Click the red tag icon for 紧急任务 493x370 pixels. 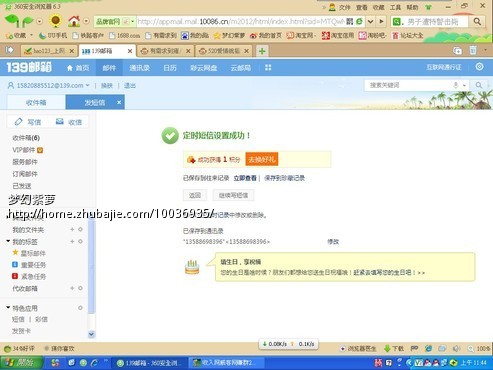[x=15, y=276]
